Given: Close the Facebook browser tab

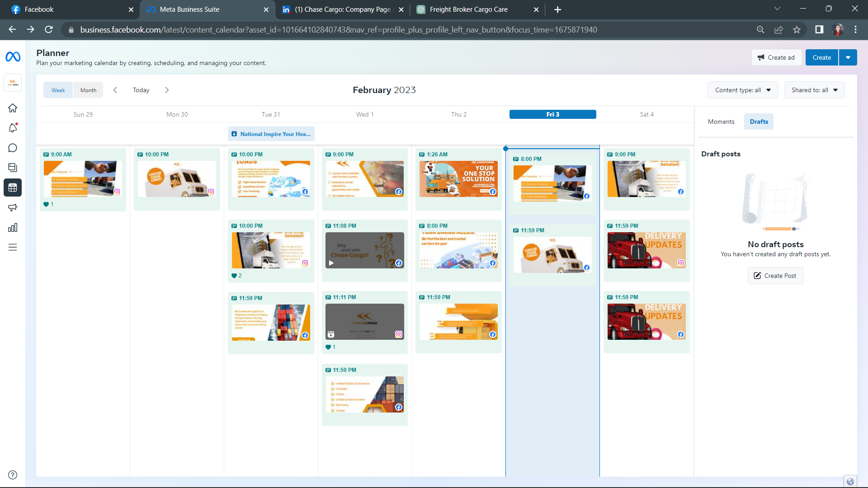Looking at the screenshot, I should pyautogui.click(x=131, y=9).
